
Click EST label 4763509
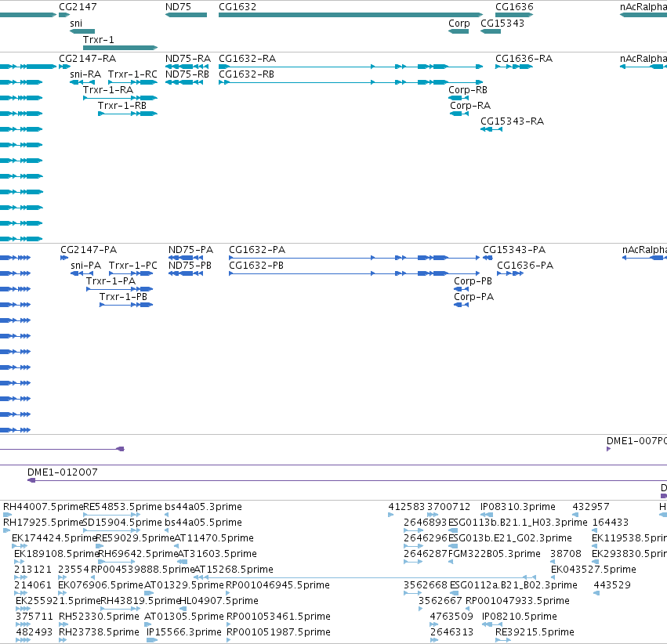click(x=451, y=617)
